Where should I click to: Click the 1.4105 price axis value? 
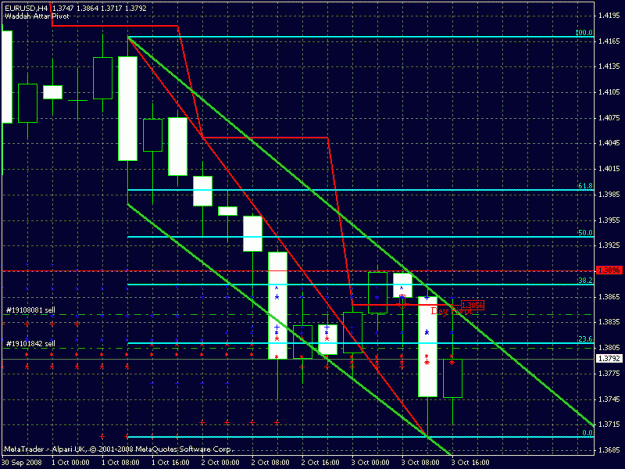point(609,92)
